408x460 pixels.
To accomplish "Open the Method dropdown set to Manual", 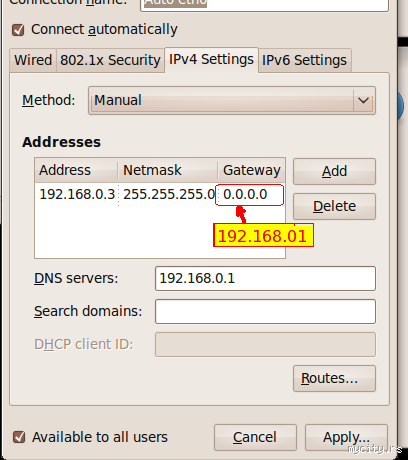I will tap(232, 100).
